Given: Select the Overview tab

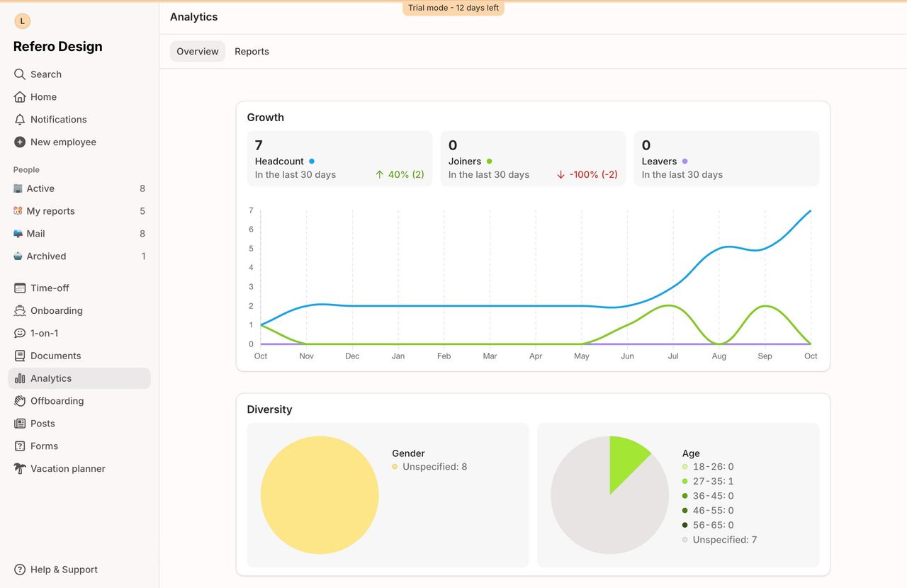Looking at the screenshot, I should click(x=198, y=52).
